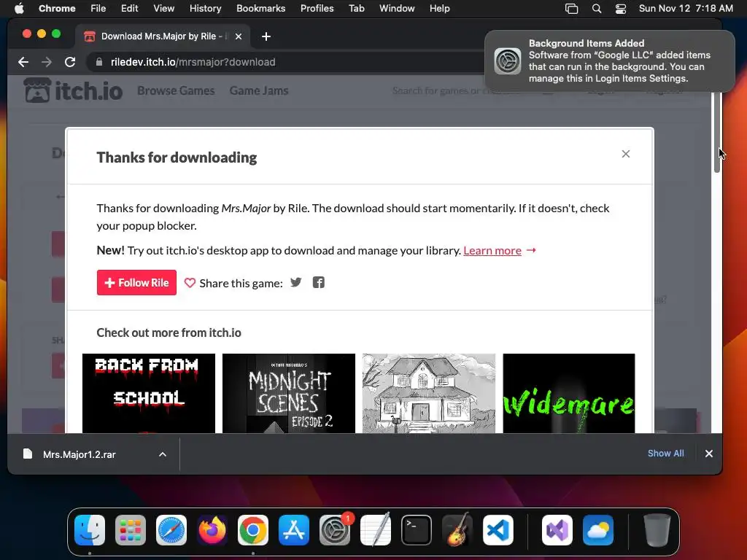Click the heart icon beside Share this game
The height and width of the screenshot is (560, 747).
click(190, 283)
